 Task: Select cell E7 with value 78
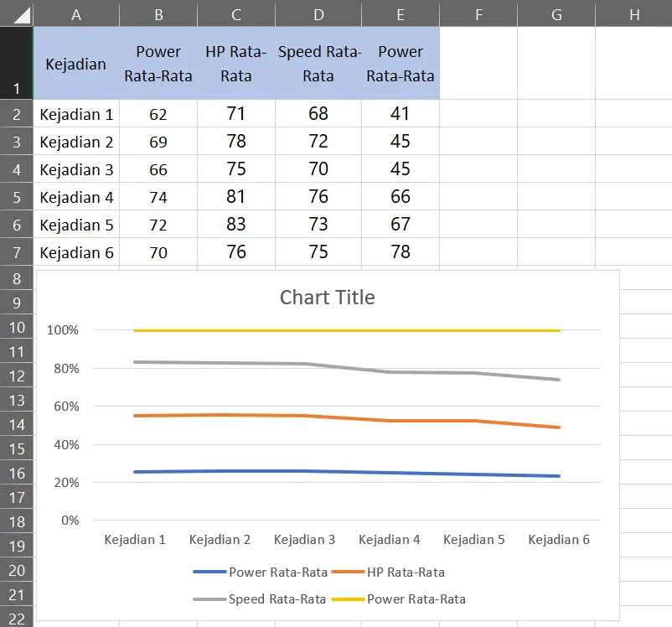tap(401, 251)
